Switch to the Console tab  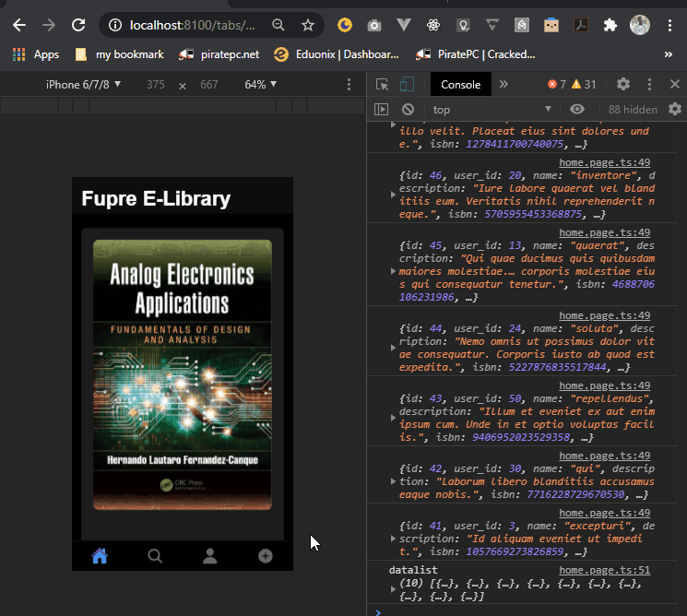[460, 85]
